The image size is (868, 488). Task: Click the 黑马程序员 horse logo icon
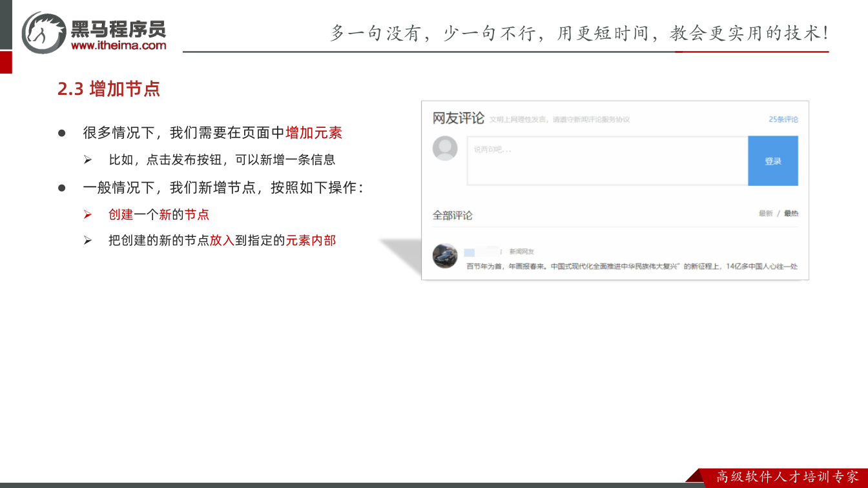[x=44, y=32]
